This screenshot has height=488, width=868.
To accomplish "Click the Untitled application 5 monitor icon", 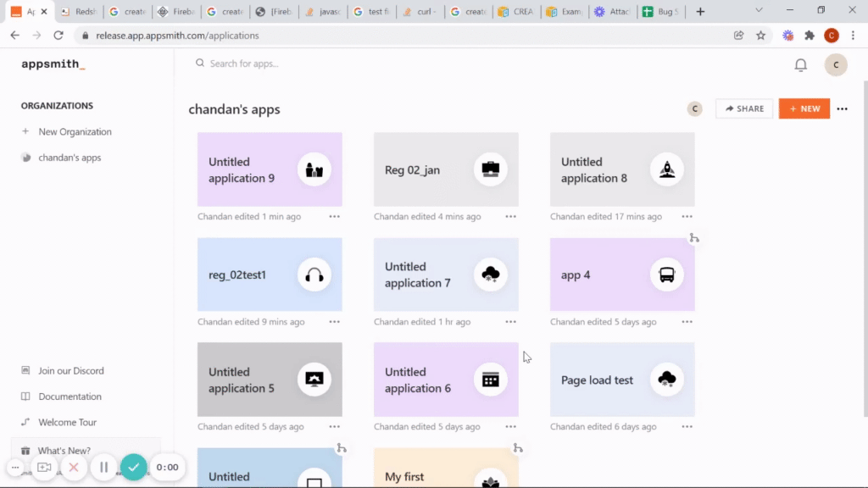I will (314, 380).
